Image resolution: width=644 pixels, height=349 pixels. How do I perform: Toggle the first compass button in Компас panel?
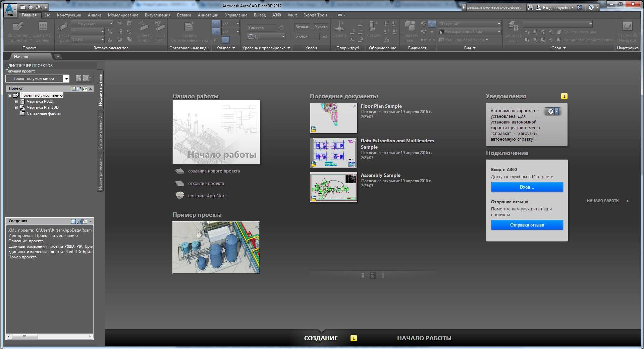[x=216, y=23]
